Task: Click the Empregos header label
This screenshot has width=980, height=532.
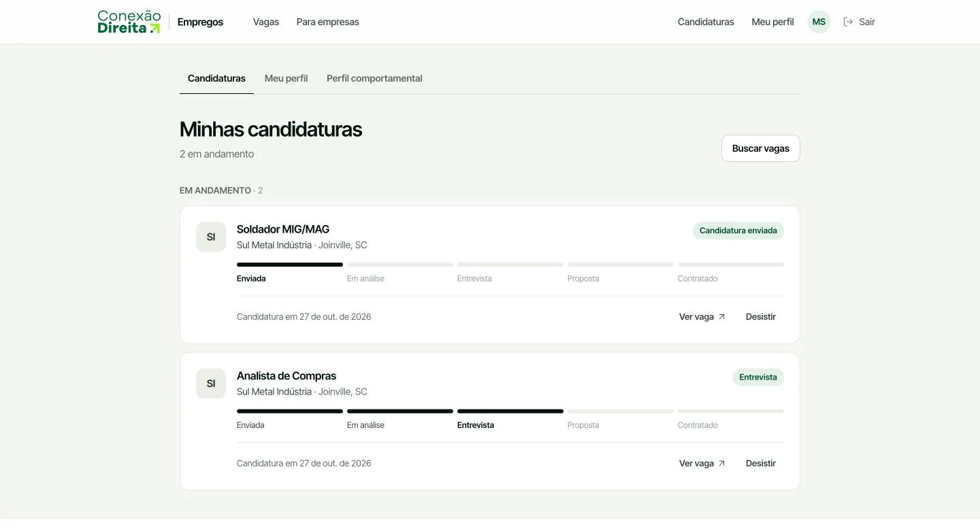Action: pos(200,22)
